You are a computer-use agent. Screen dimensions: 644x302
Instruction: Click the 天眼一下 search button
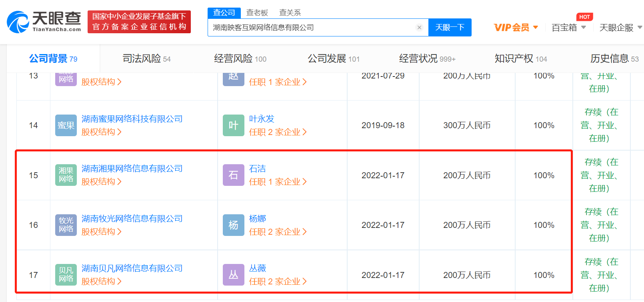[450, 28]
